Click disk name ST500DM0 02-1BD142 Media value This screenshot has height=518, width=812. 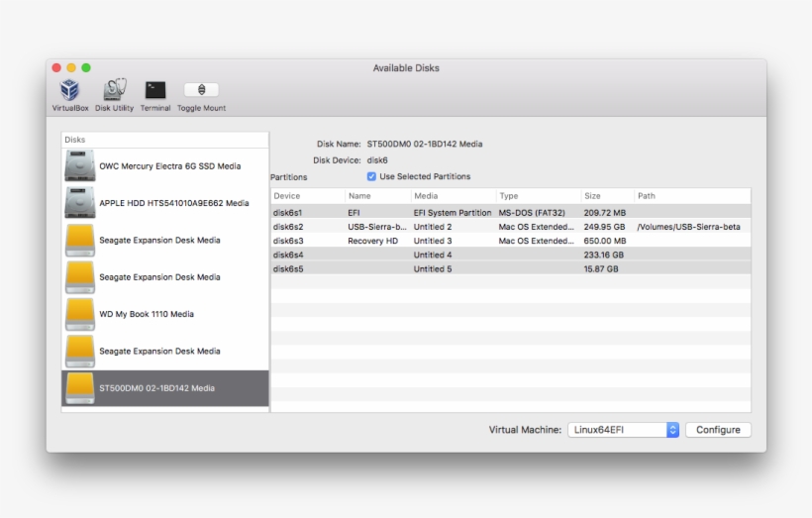425,144
